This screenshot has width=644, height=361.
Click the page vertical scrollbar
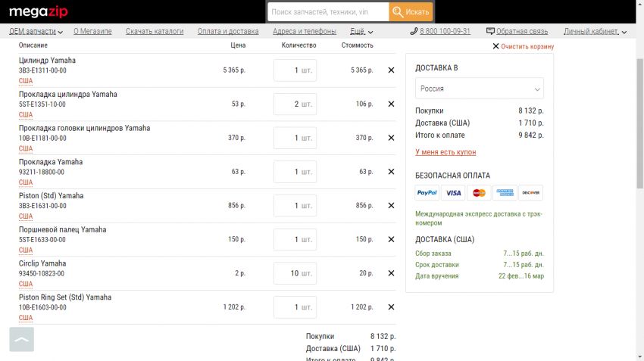coord(639,123)
